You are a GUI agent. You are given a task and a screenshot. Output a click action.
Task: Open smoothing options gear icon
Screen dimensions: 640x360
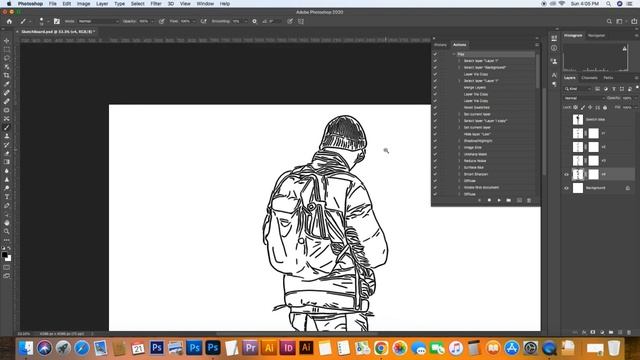click(x=254, y=21)
